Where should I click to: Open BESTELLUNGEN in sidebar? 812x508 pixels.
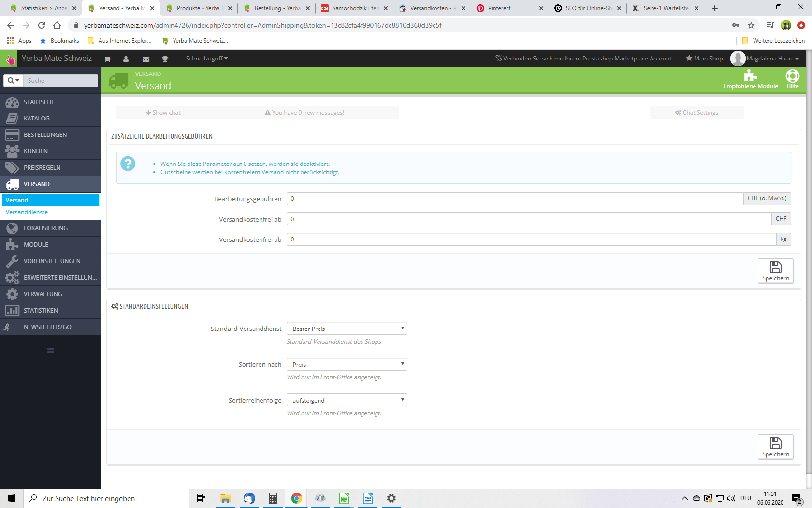51,135
